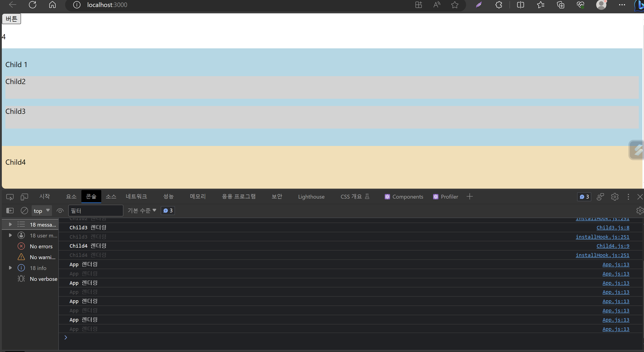Add more tools with plus icon
This screenshot has height=352, width=644.
pos(469,197)
